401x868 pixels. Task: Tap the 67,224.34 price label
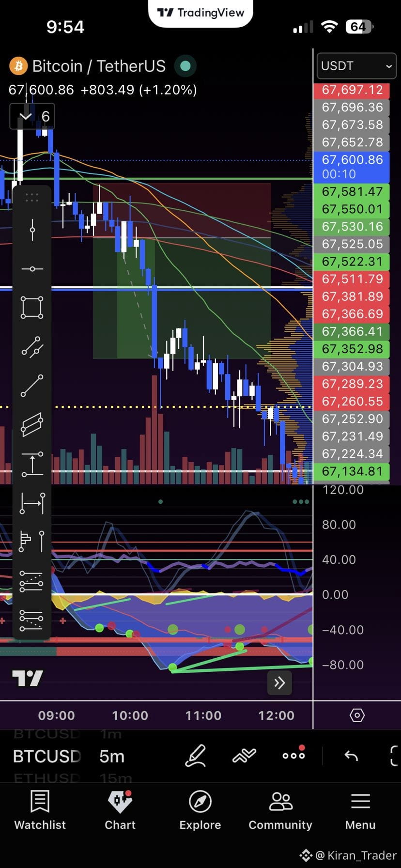click(352, 453)
